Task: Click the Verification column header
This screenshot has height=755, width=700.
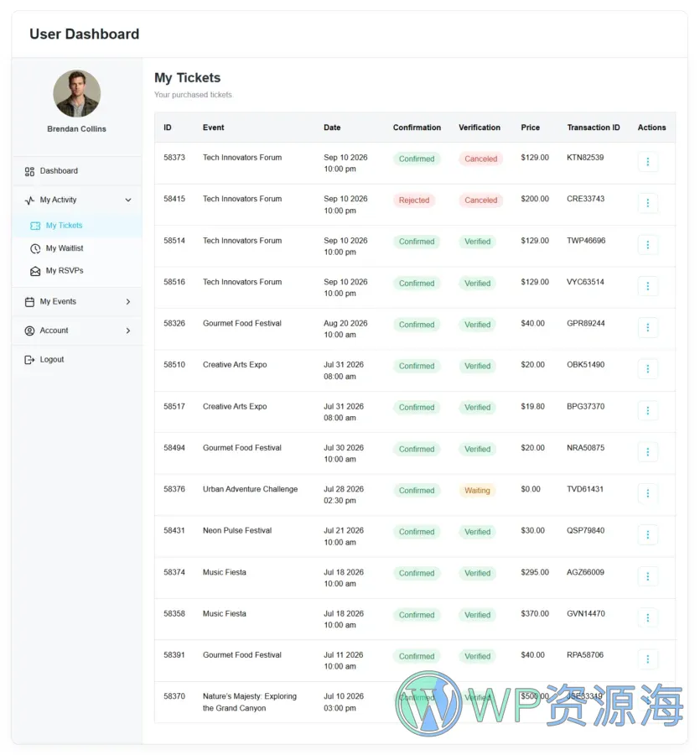Action: point(480,128)
